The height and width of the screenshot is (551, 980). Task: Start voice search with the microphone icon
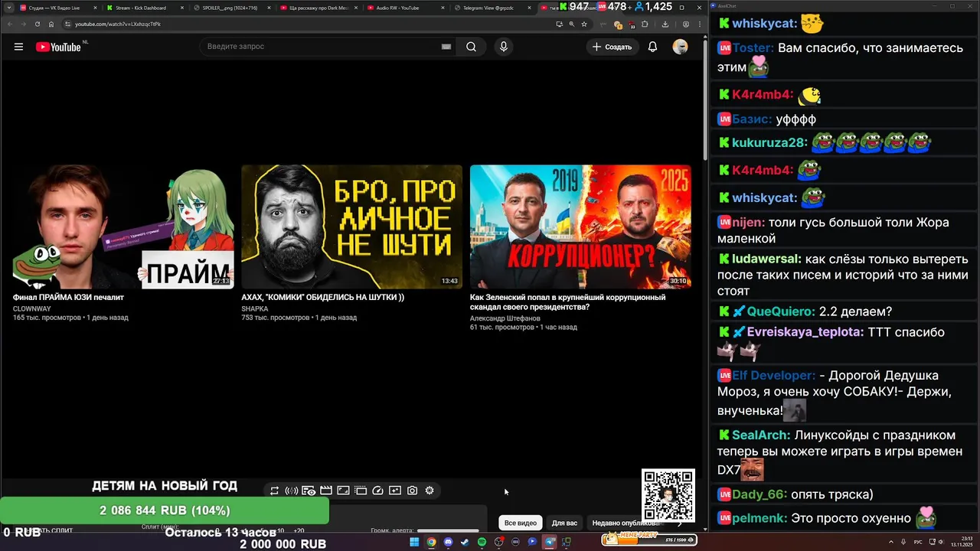tap(503, 47)
